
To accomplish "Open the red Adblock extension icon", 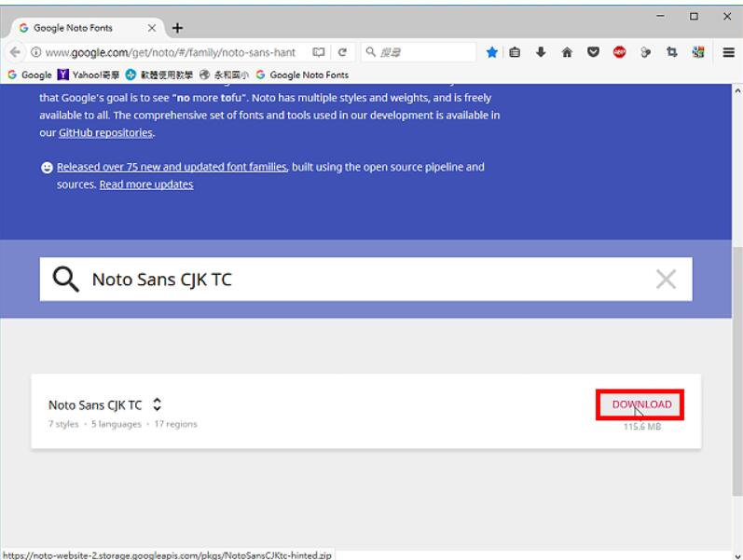I will click(x=619, y=52).
